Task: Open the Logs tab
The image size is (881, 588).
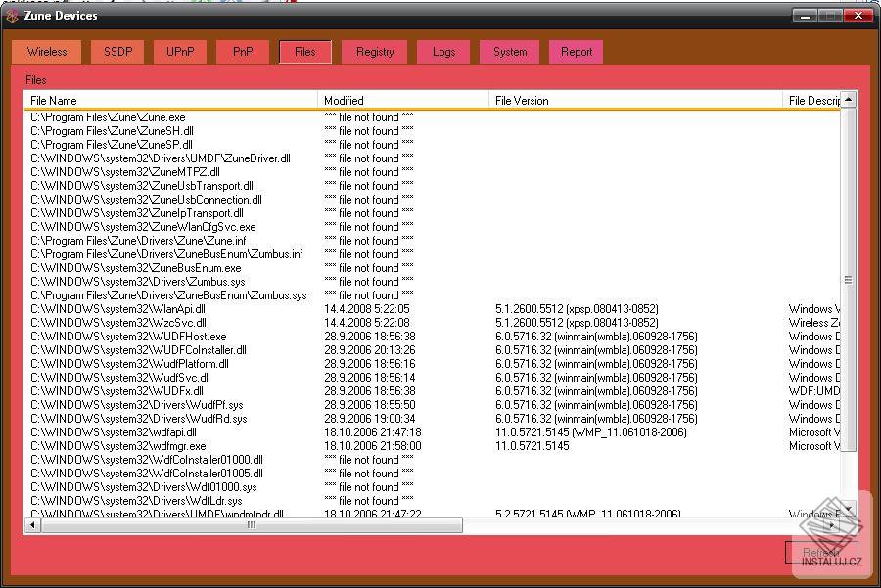Action: tap(443, 52)
